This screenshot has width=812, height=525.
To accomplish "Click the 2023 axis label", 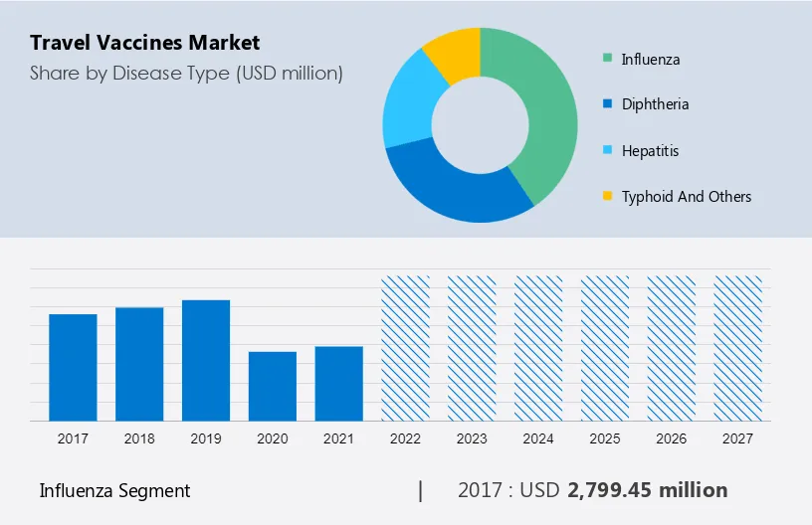I will [472, 438].
